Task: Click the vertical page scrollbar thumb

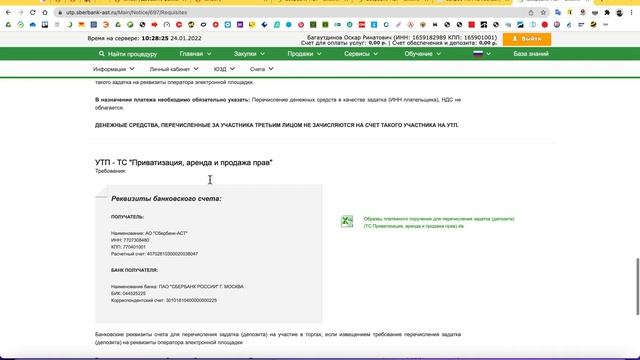Action: [x=637, y=287]
